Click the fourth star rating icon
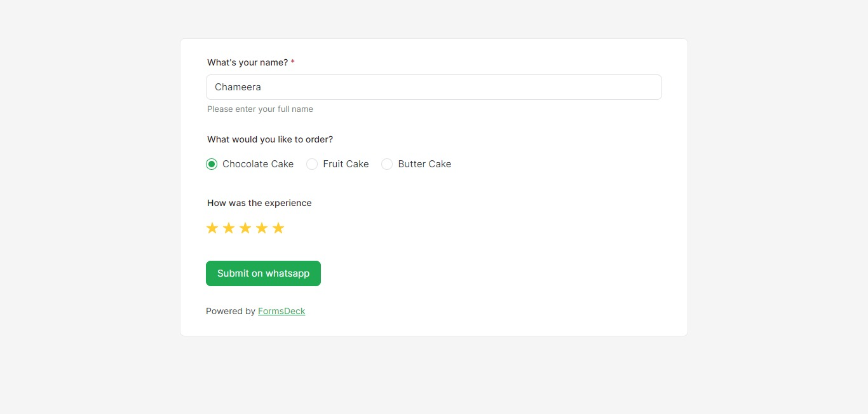 point(261,227)
